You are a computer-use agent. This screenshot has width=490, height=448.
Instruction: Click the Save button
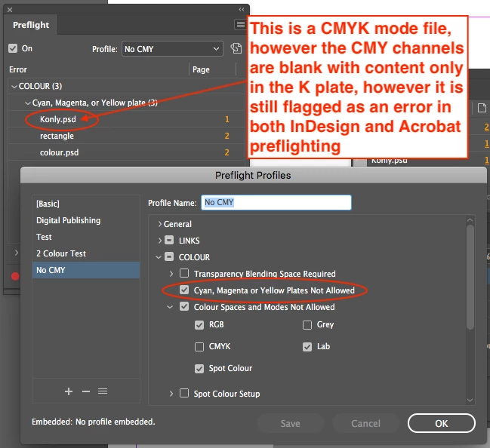tap(290, 423)
